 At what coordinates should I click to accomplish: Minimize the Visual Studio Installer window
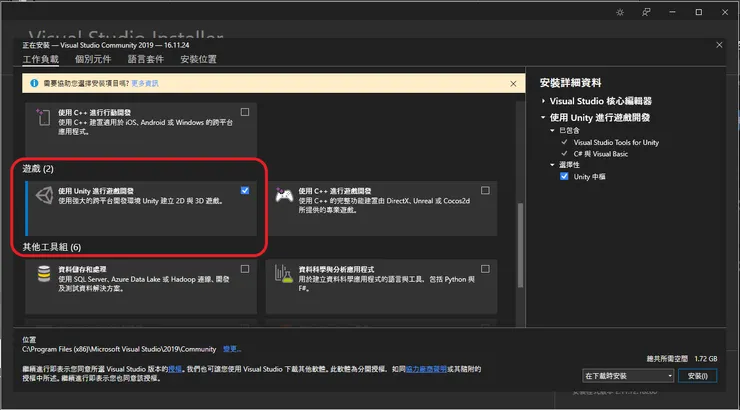tap(673, 12)
